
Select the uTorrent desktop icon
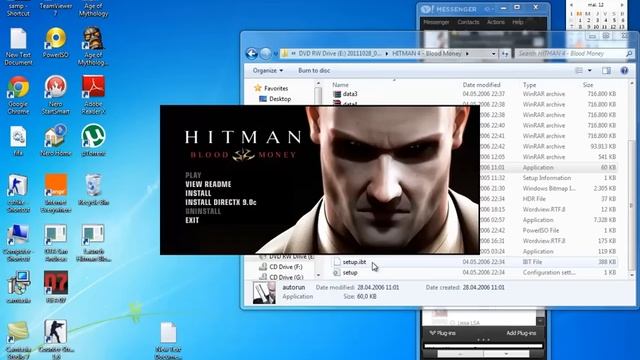(93, 141)
